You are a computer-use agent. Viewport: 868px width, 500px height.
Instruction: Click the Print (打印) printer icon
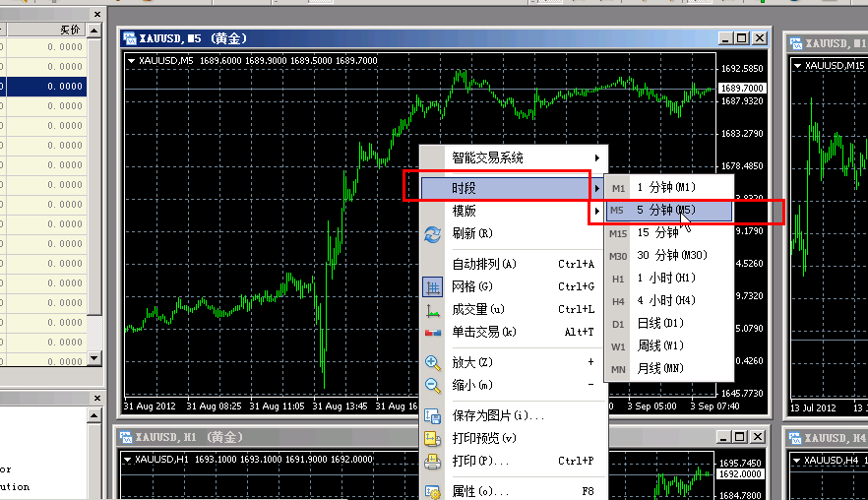[x=432, y=461]
